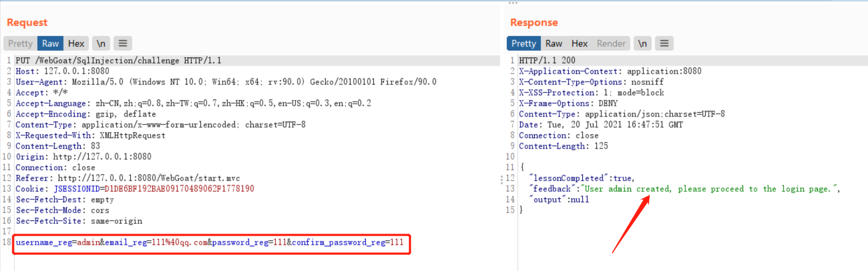This screenshot has width=868, height=271.
Task: Click the Request panel heading
Action: [27, 22]
